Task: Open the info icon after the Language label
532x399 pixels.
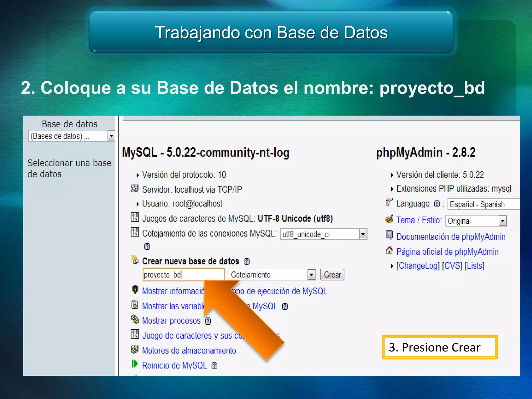Action: 437,204
